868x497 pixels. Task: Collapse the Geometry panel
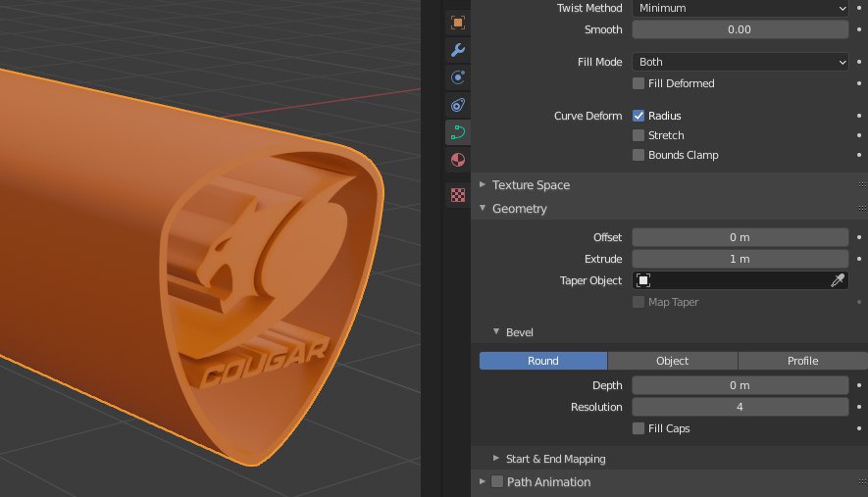[x=483, y=208]
